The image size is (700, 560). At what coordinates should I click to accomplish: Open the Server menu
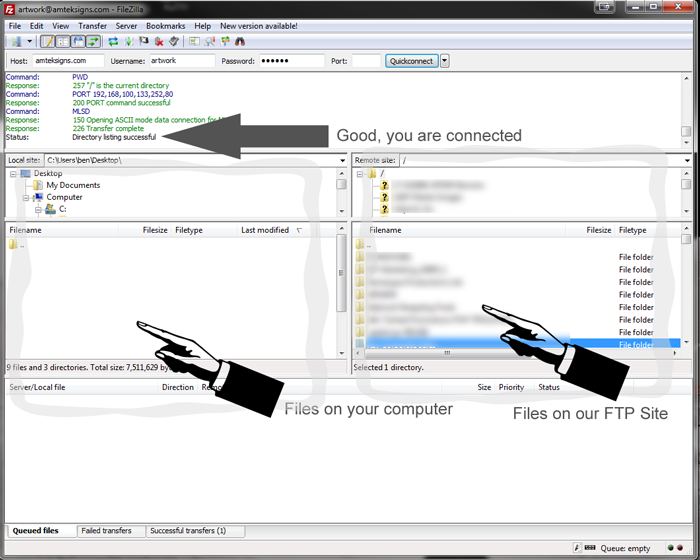pyautogui.click(x=126, y=26)
